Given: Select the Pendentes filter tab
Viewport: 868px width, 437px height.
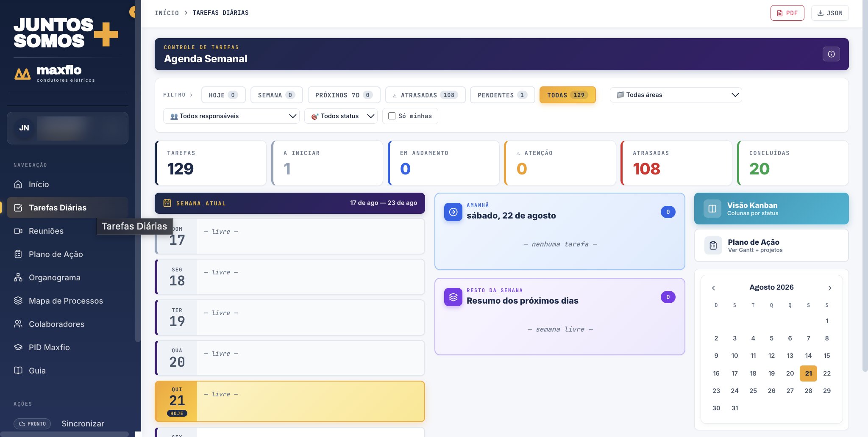Looking at the screenshot, I should point(503,95).
